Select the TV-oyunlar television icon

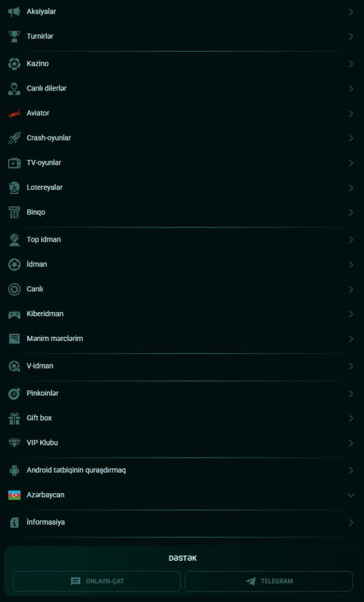point(14,163)
